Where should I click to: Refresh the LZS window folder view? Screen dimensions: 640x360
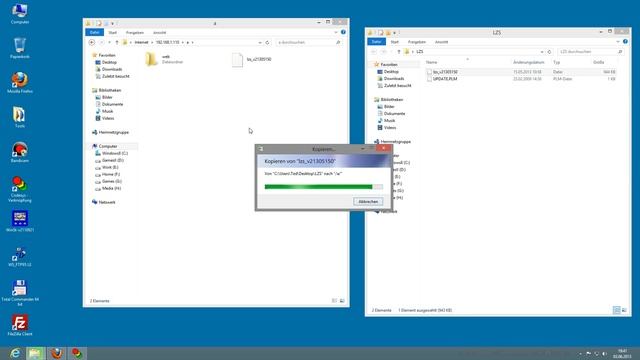[549, 52]
